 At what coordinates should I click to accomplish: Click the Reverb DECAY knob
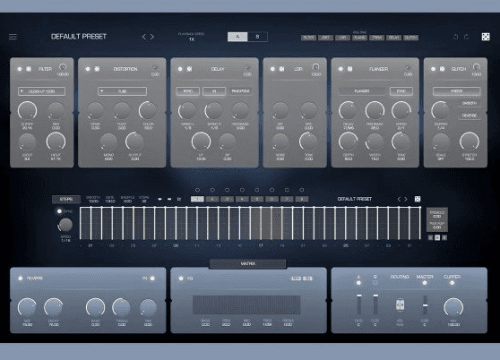coord(53,307)
